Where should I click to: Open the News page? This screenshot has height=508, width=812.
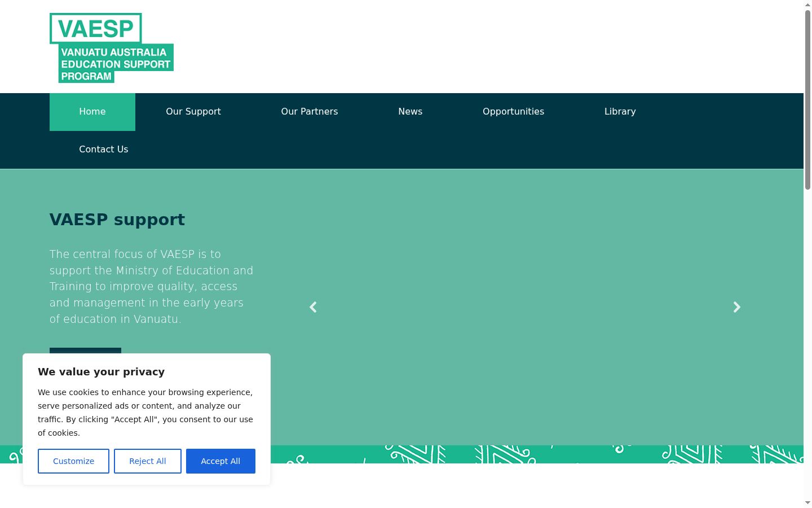point(411,112)
